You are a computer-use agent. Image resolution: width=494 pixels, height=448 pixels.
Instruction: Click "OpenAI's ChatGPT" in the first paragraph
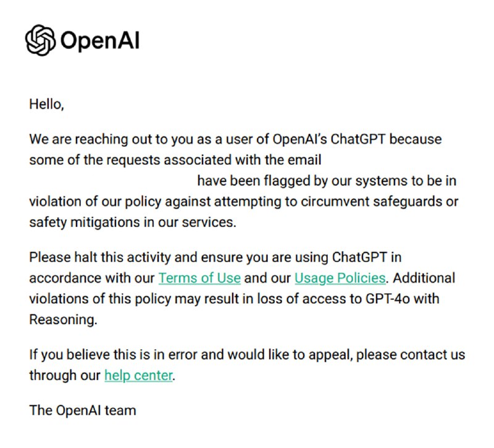pos(329,139)
